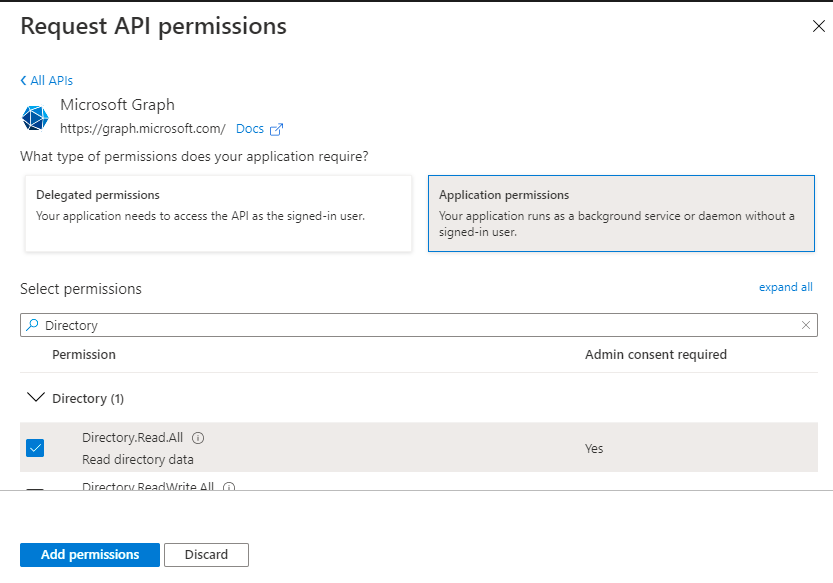Click the external link icon beside Docs
The height and width of the screenshot is (583, 833).
coord(276,129)
